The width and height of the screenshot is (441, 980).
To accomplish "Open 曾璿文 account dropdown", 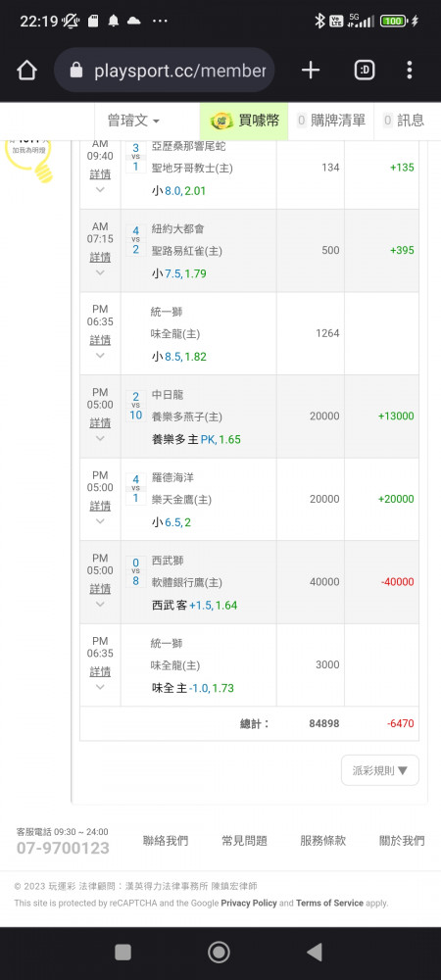I will click(x=133, y=121).
